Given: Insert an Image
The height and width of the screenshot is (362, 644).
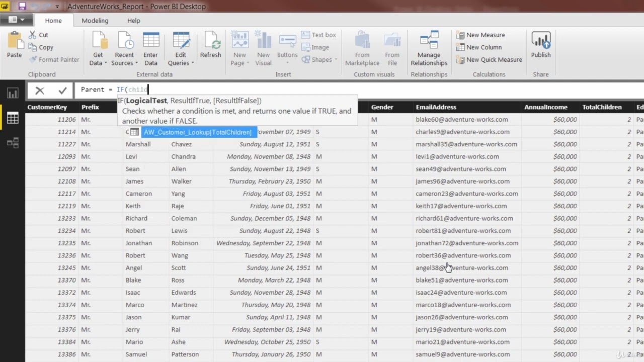Looking at the screenshot, I should [315, 47].
